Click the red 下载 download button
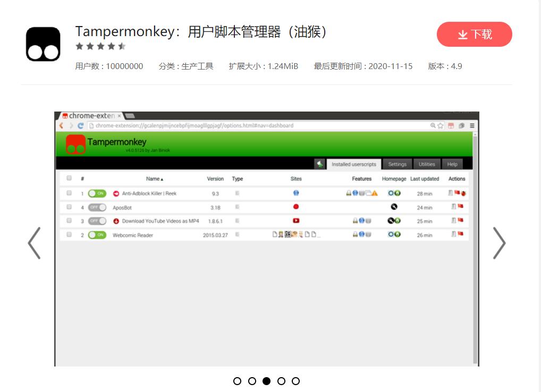 coord(474,33)
